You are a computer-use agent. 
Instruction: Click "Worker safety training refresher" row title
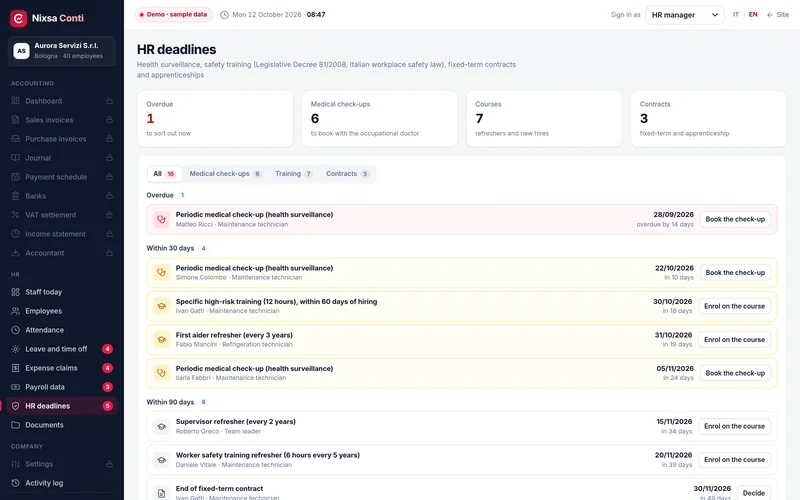pos(267,455)
